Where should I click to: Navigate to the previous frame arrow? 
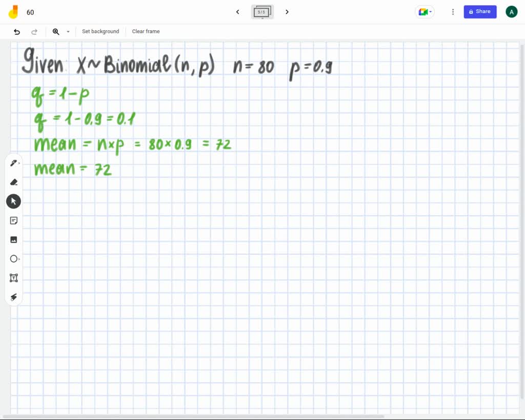(237, 12)
